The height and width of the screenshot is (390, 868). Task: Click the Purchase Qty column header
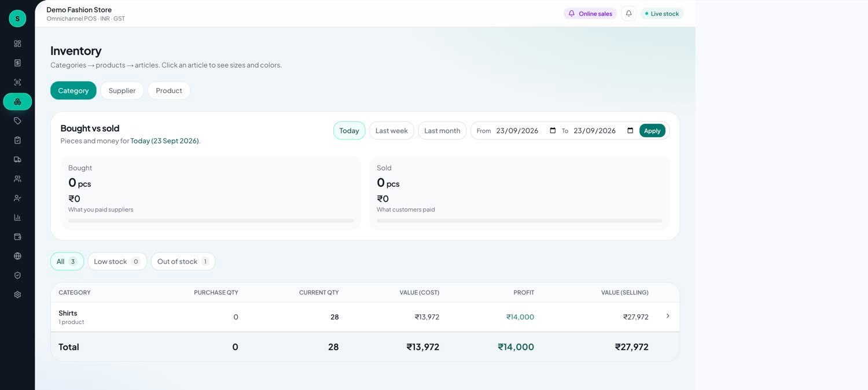click(x=216, y=293)
